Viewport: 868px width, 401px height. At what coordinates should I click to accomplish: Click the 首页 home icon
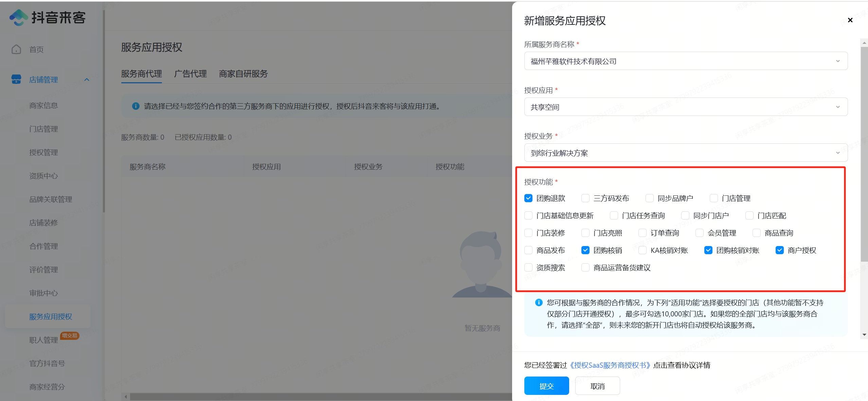point(16,50)
